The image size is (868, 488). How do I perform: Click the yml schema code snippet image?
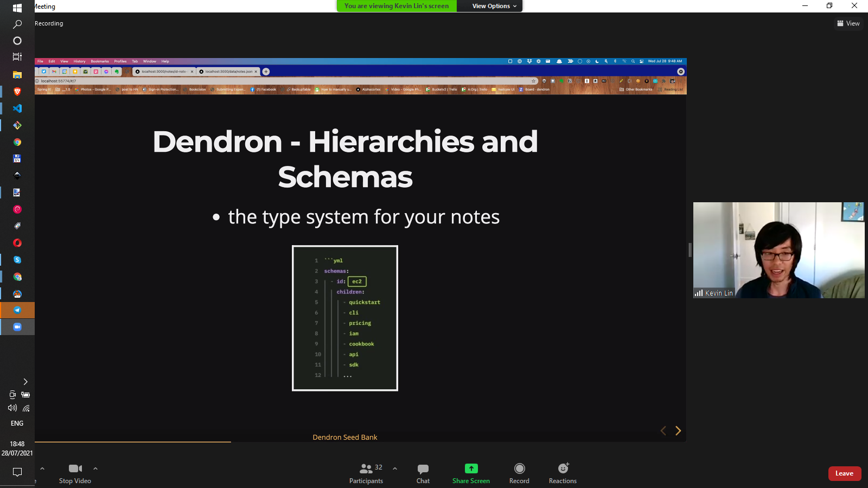345,318
